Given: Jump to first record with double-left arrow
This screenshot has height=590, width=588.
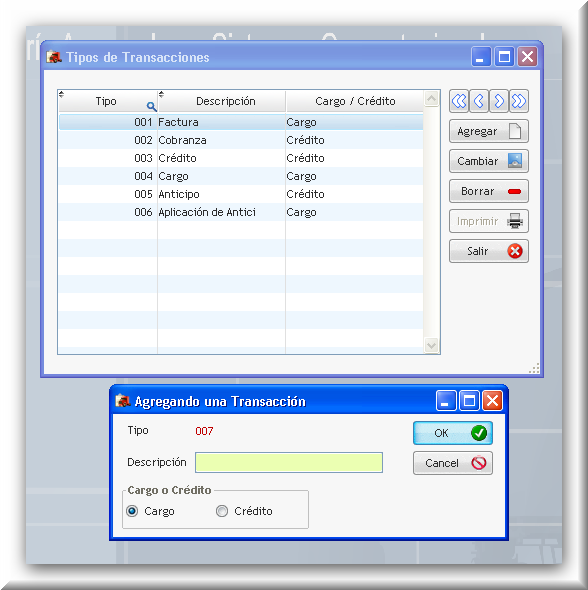Looking at the screenshot, I should (x=459, y=101).
